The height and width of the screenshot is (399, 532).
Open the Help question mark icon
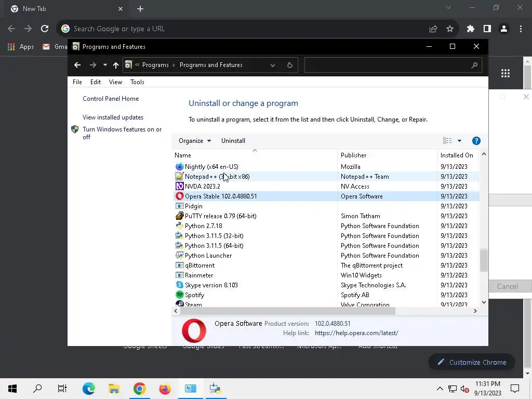(x=476, y=141)
